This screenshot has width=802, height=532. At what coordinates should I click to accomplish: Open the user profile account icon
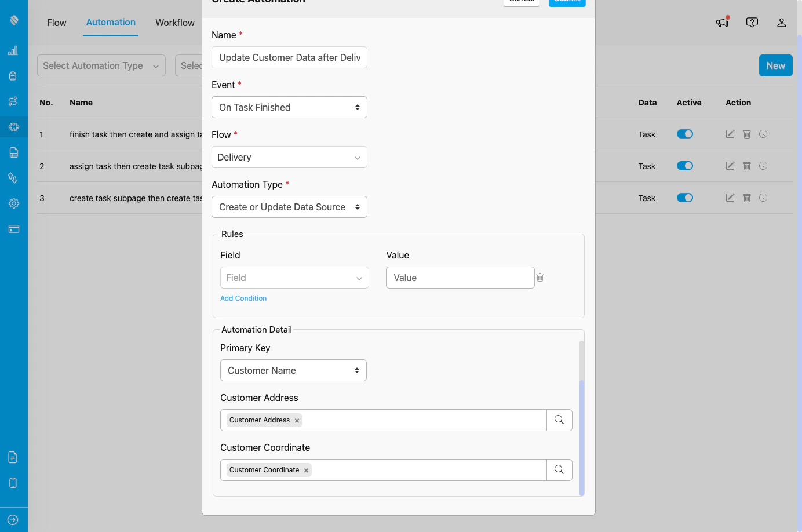point(782,23)
